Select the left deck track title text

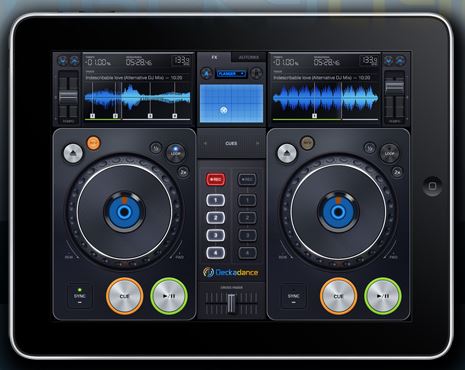(x=134, y=78)
